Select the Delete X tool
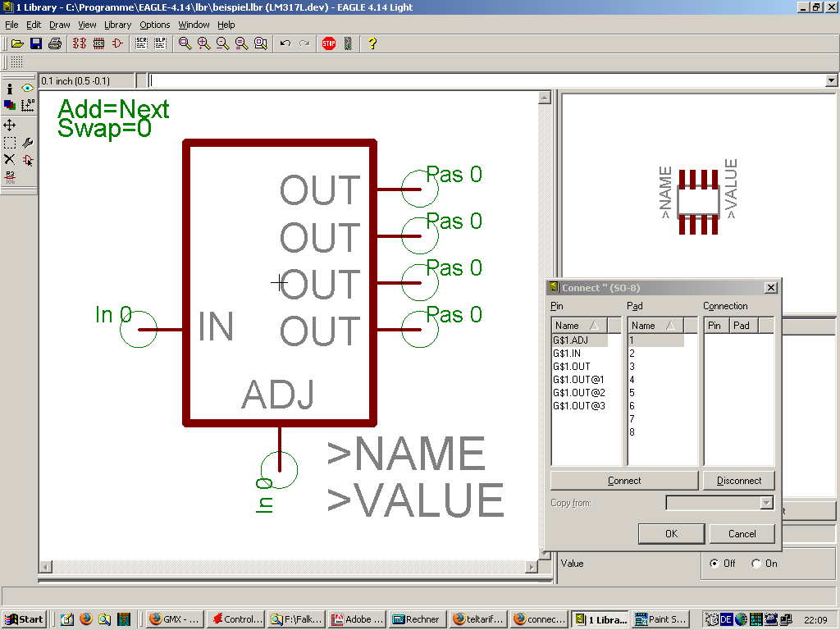Viewport: 840px width, 630px height. point(10,160)
